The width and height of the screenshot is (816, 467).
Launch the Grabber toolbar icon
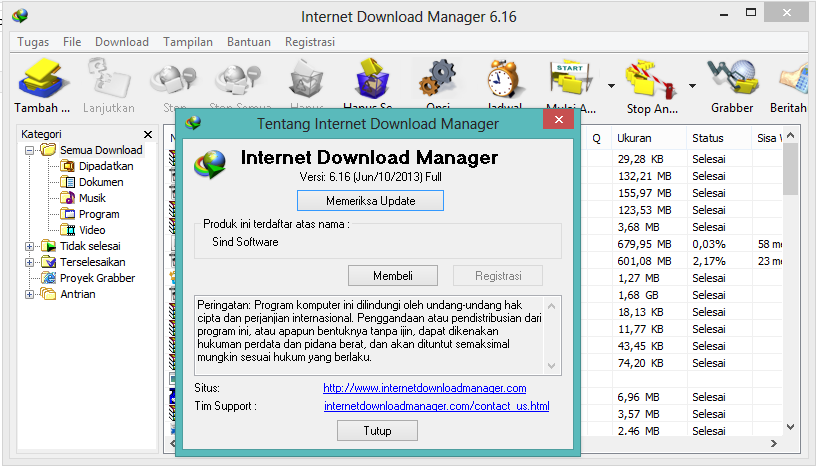pyautogui.click(x=732, y=79)
